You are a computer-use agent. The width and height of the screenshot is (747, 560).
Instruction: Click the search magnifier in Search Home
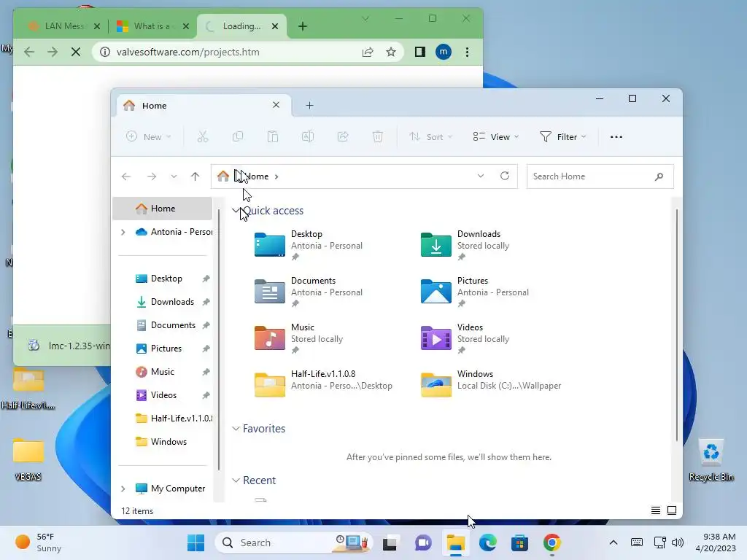(659, 176)
